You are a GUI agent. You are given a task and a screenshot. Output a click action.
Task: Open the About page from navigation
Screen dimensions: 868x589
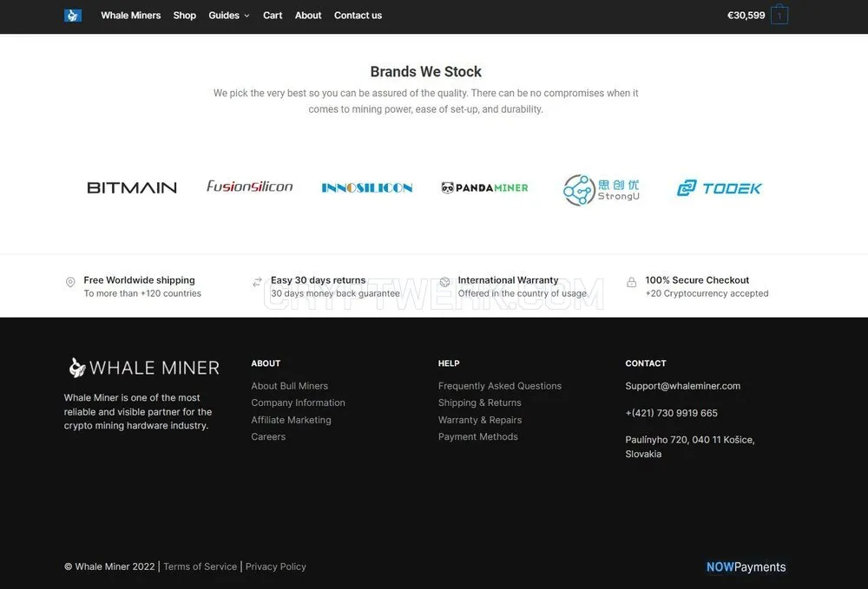coord(308,16)
